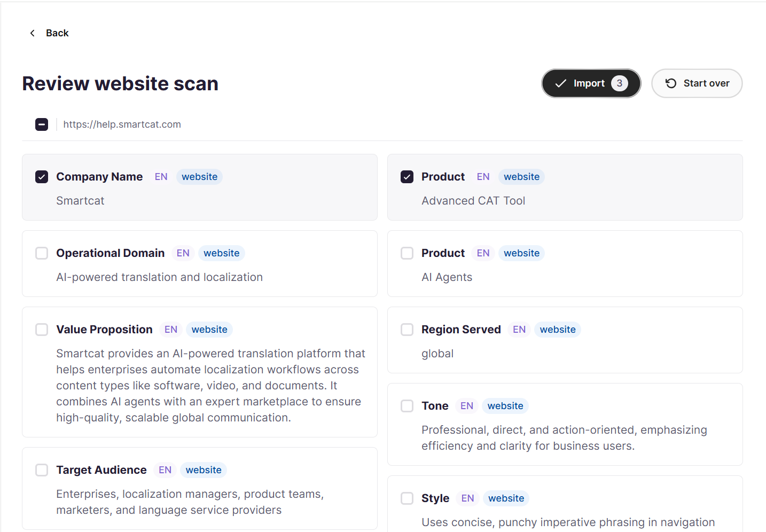Click the circular arrow icon in Start over
Viewport: 766px width, 532px height.
(x=671, y=83)
